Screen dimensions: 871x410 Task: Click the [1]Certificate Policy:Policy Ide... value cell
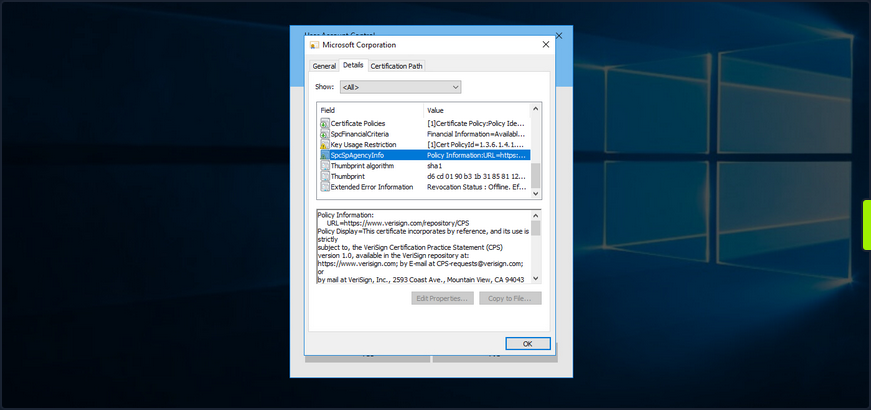[475, 123]
